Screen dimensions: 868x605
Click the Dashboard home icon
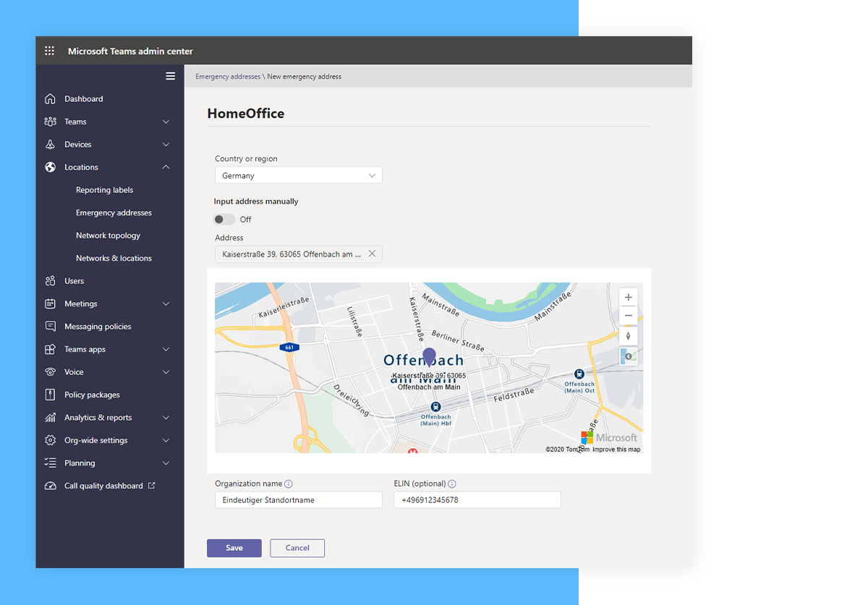click(x=50, y=99)
